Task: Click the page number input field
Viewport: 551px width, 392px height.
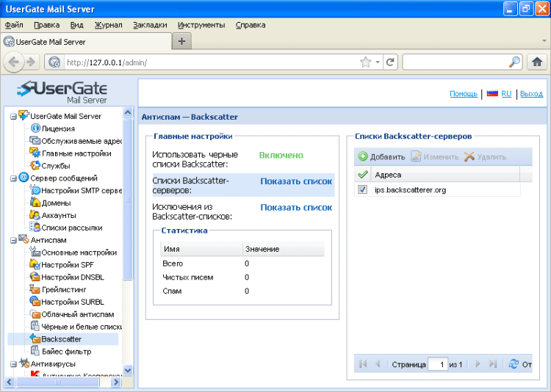Action: point(438,364)
